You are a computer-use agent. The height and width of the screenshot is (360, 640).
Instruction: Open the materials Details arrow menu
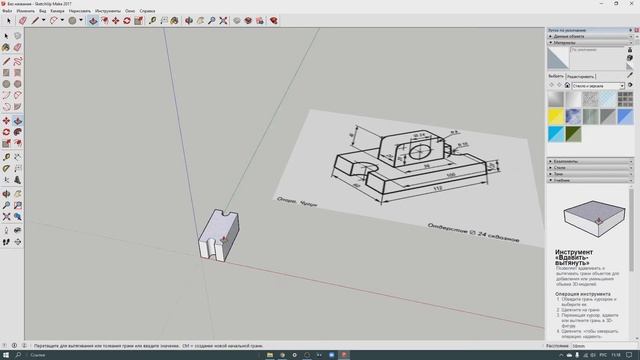630,85
